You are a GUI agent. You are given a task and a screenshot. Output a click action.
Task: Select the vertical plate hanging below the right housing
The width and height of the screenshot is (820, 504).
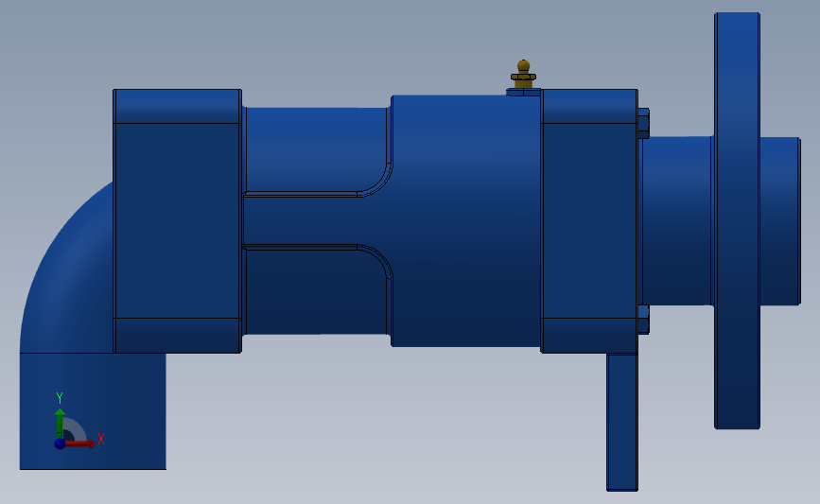622,423
